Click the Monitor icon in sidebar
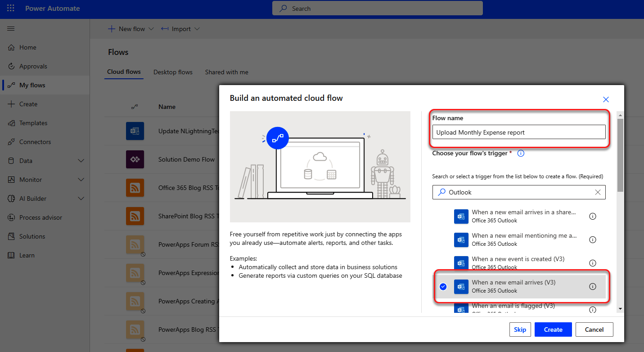 [x=11, y=180]
